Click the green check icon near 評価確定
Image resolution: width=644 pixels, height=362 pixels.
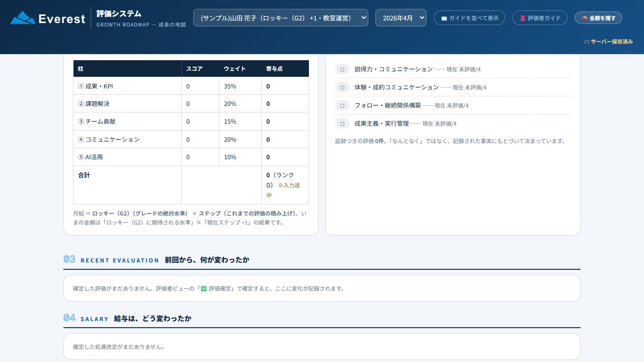(204, 289)
